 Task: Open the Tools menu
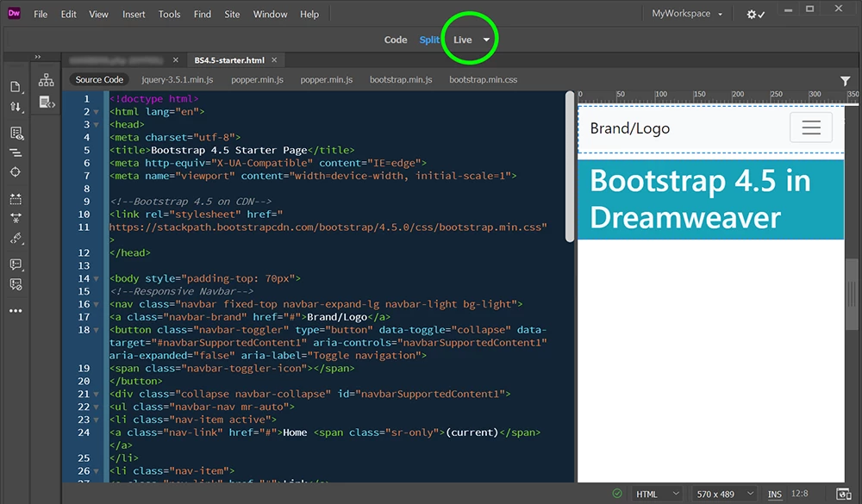[x=169, y=15]
